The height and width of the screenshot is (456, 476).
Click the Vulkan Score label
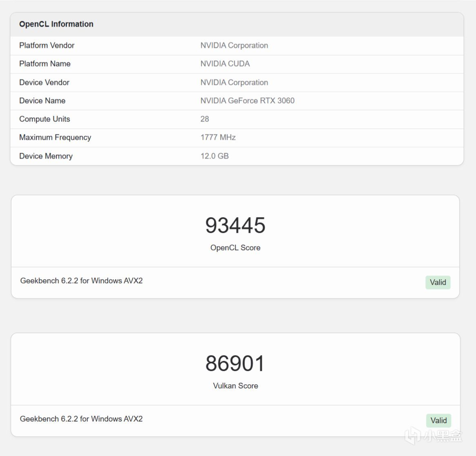[x=235, y=386]
